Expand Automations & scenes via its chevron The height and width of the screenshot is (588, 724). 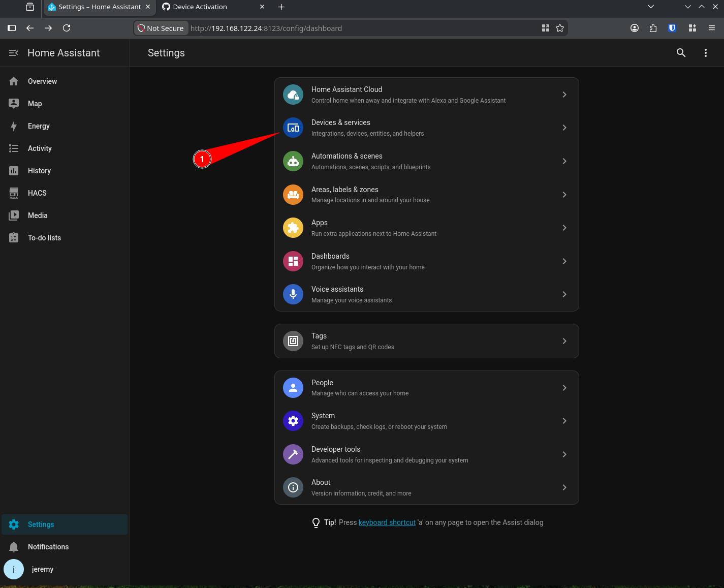(564, 161)
